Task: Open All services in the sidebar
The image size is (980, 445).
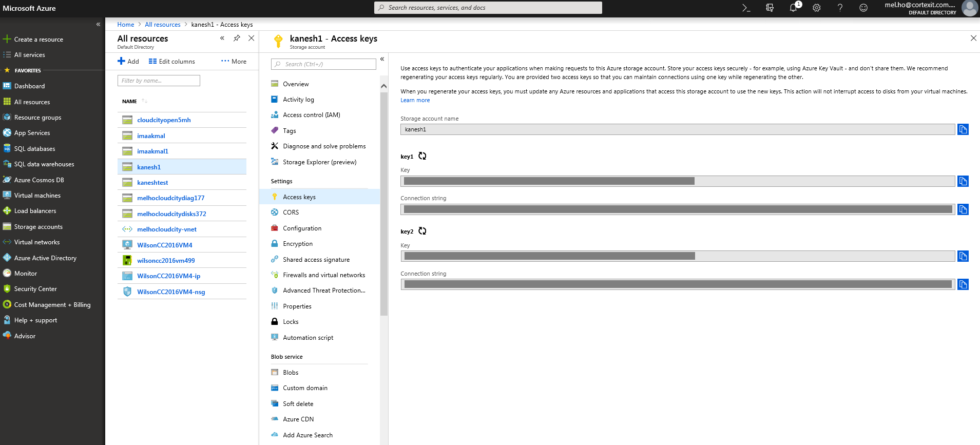Action: pos(29,55)
